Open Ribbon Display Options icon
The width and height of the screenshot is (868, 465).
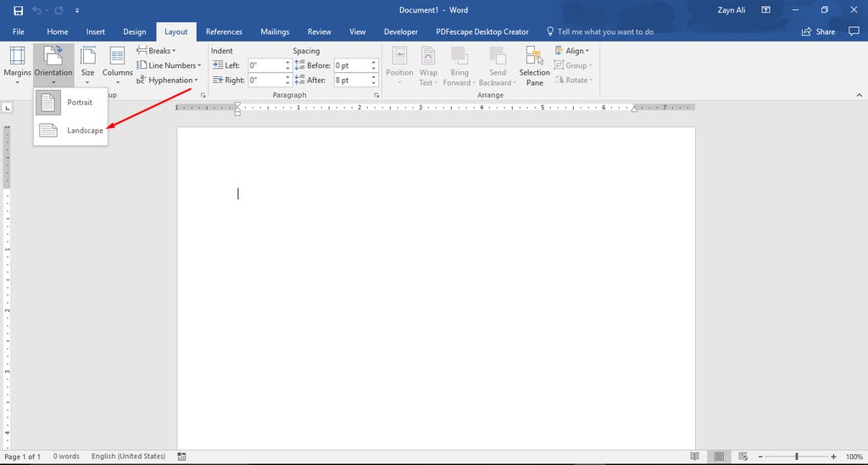coord(766,10)
